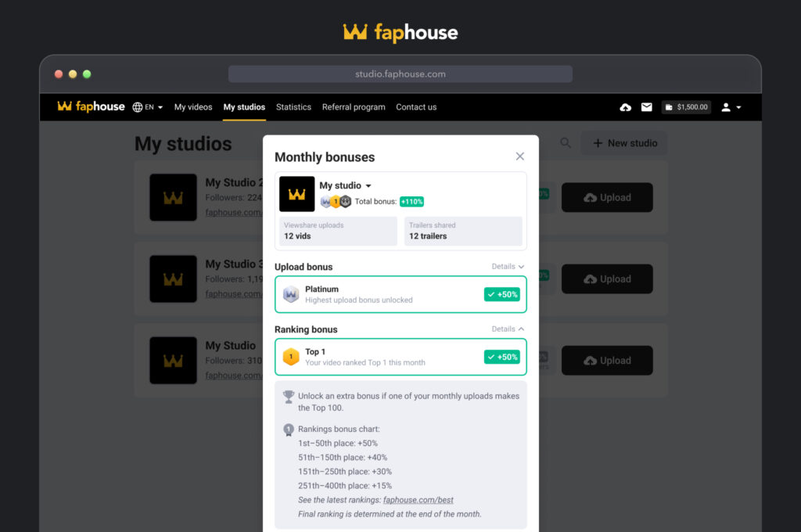Open the EN language dropdown
The width and height of the screenshot is (801, 532).
tap(148, 107)
